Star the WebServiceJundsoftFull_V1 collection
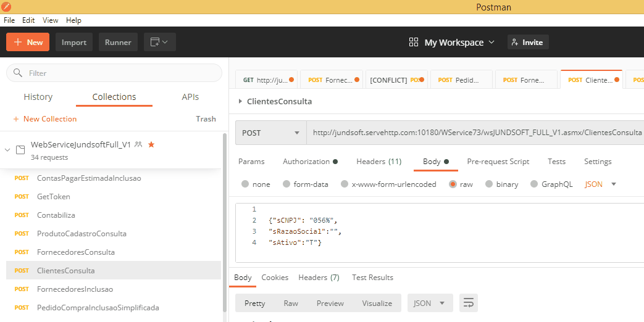The width and height of the screenshot is (644, 322). pos(151,144)
